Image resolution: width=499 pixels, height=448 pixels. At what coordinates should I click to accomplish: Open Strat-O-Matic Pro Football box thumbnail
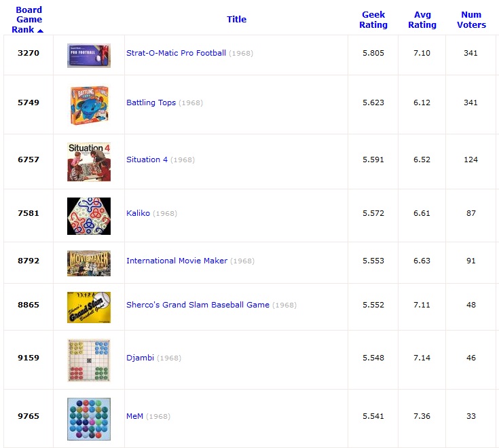(89, 56)
